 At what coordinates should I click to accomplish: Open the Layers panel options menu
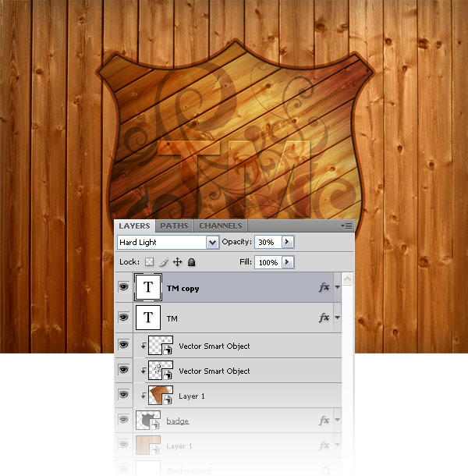coord(346,226)
